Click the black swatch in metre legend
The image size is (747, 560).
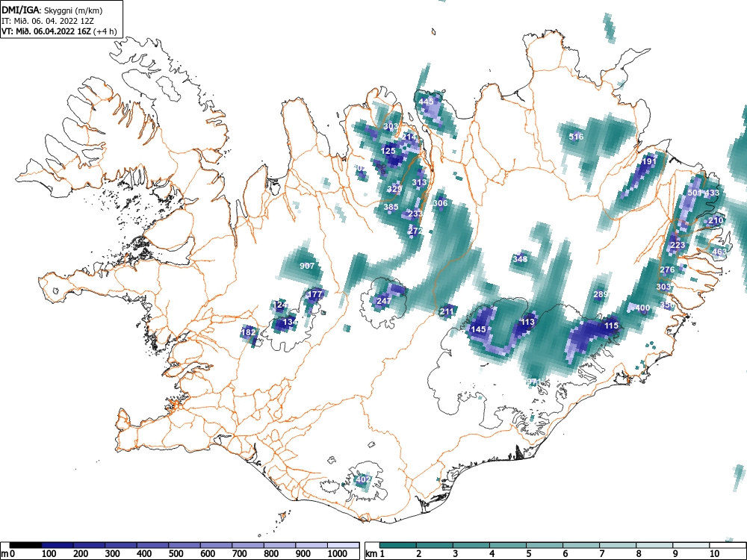point(25,545)
